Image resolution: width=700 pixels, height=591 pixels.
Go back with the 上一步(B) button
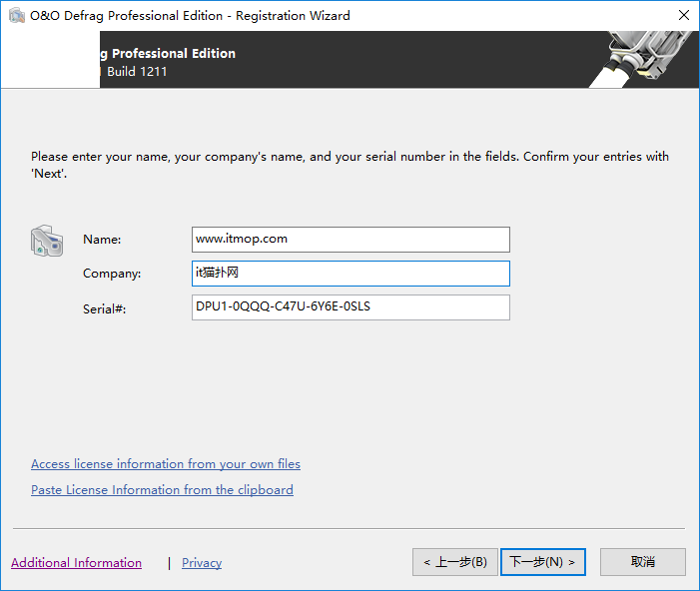tap(455, 562)
